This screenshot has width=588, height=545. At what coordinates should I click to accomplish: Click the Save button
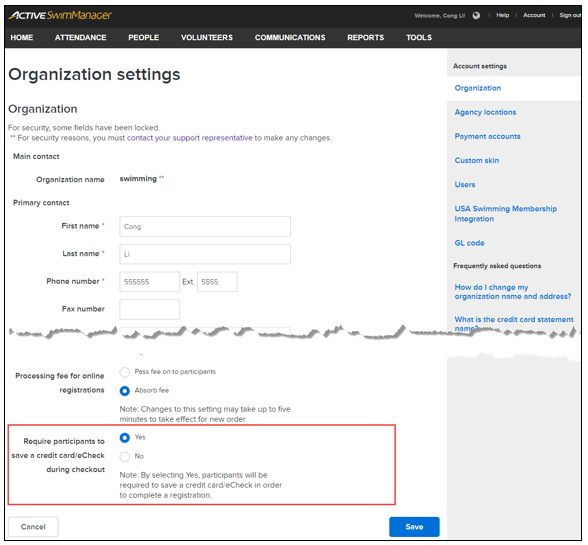click(414, 527)
